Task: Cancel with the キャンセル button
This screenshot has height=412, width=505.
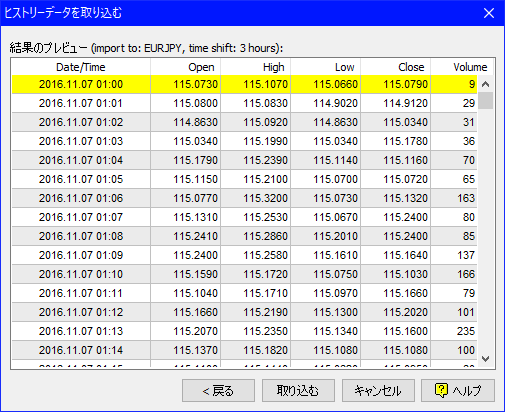Action: tap(378, 390)
